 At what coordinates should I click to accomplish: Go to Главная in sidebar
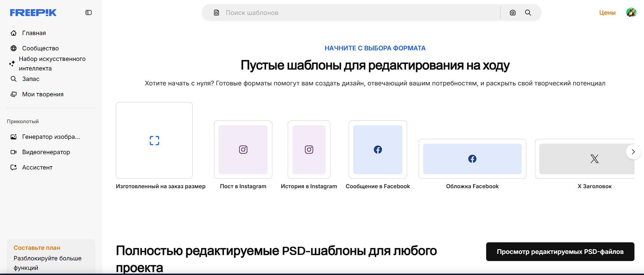click(34, 33)
